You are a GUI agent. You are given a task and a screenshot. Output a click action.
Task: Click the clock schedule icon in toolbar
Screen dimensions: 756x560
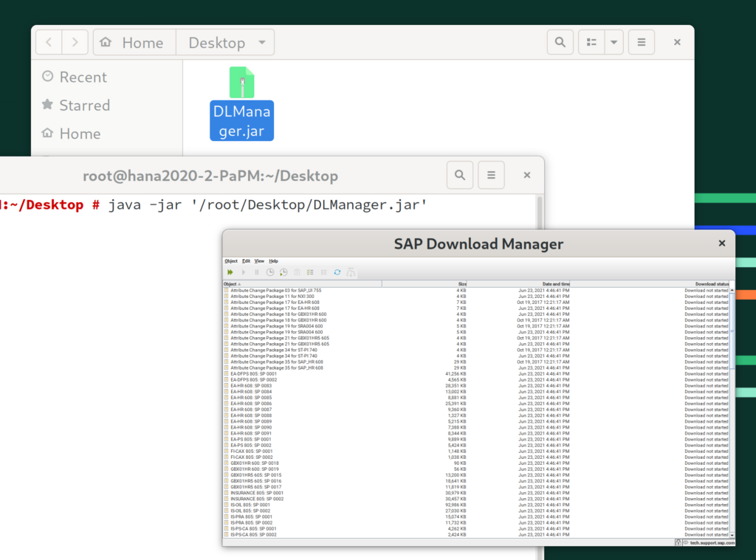pyautogui.click(x=270, y=272)
